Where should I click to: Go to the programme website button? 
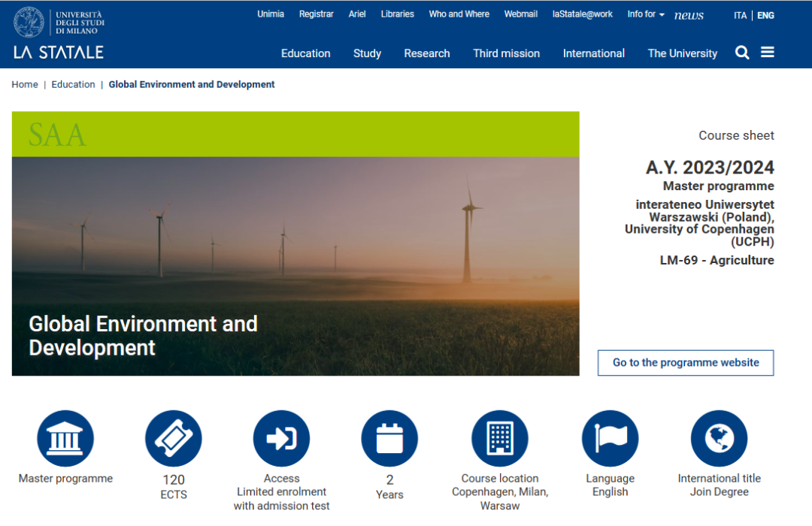pyautogui.click(x=686, y=362)
